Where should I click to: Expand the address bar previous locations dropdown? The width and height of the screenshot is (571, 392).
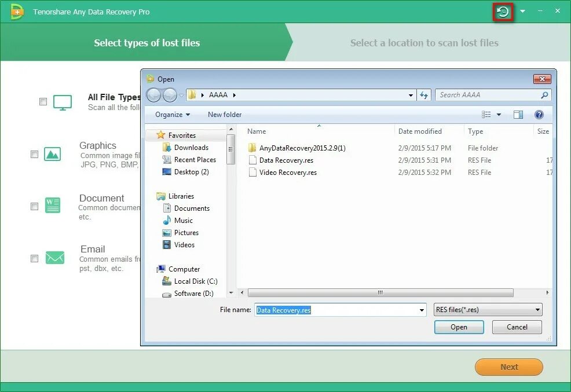411,95
